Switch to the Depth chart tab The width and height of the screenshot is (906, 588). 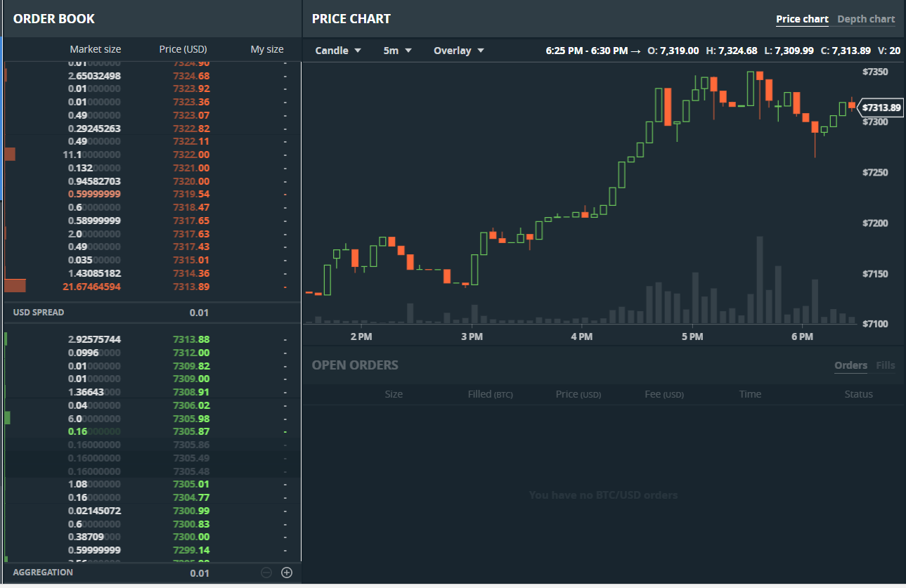click(x=866, y=19)
